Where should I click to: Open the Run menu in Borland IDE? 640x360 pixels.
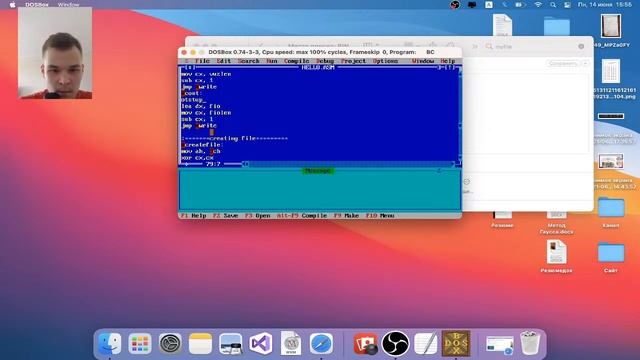tap(272, 61)
